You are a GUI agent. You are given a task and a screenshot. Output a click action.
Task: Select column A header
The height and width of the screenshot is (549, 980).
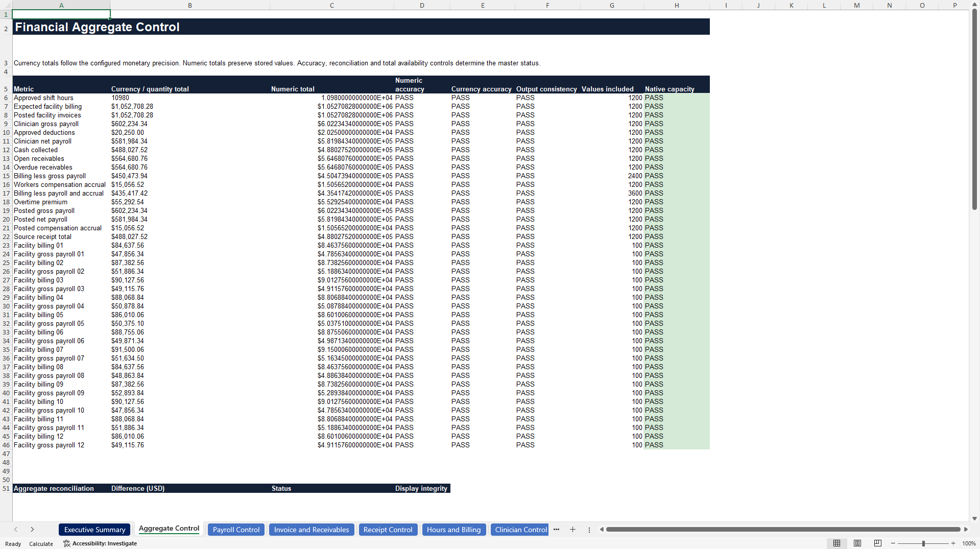tap(61, 5)
